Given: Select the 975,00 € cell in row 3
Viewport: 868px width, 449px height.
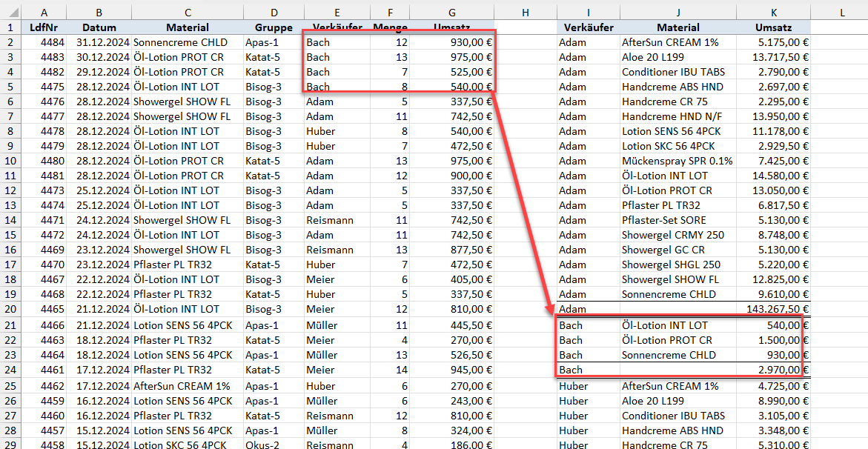Looking at the screenshot, I should (x=452, y=57).
